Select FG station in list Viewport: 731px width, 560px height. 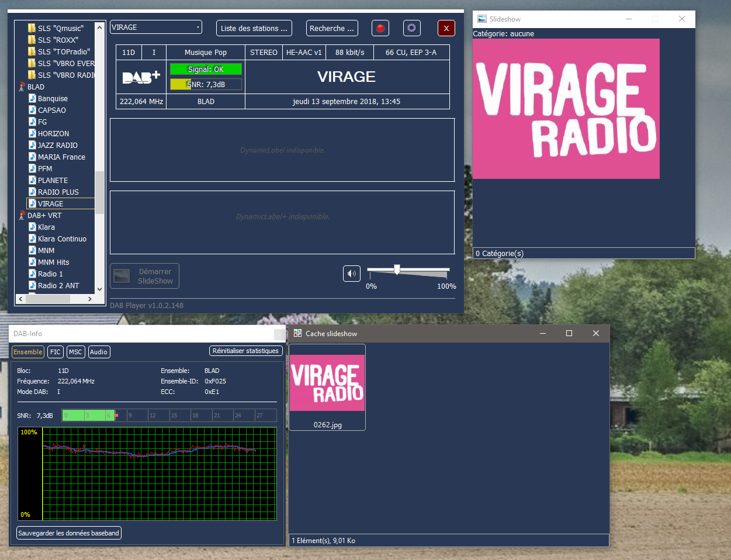pyautogui.click(x=42, y=122)
